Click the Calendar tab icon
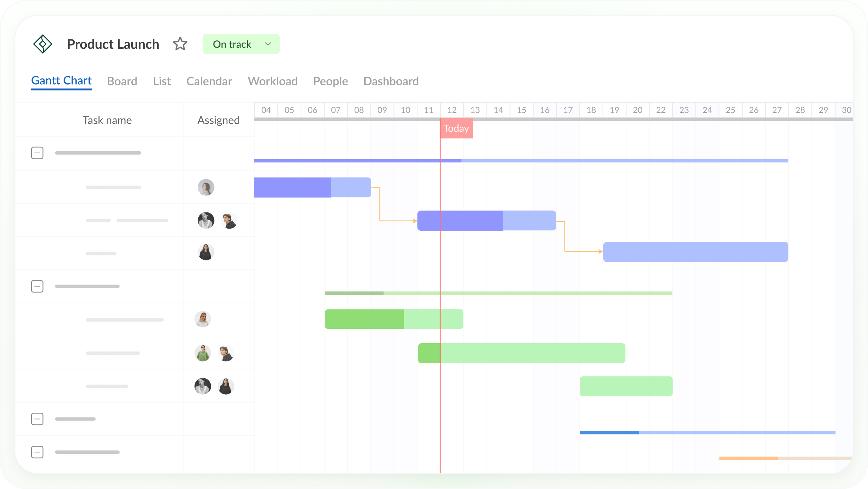Screen dimensions: 868x489 pyautogui.click(x=209, y=80)
